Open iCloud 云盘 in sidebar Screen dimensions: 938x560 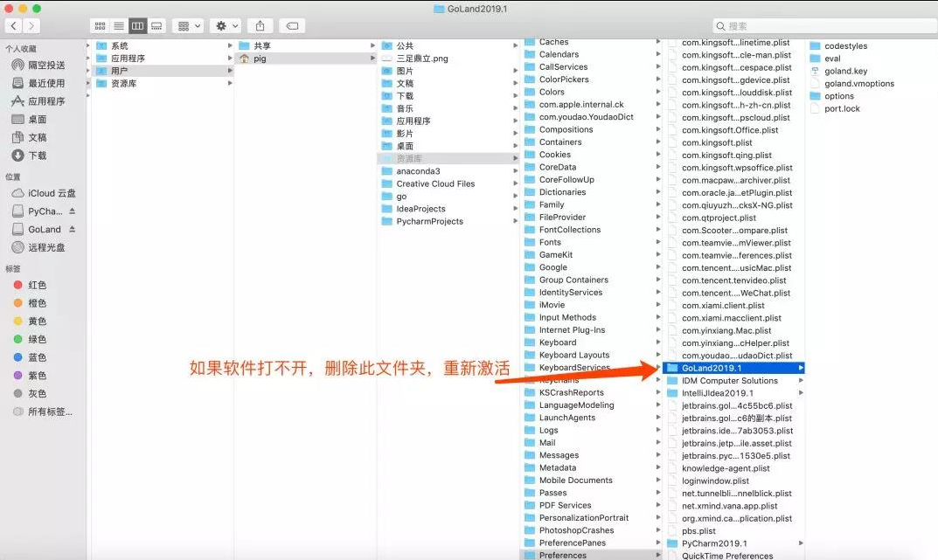tap(45, 193)
